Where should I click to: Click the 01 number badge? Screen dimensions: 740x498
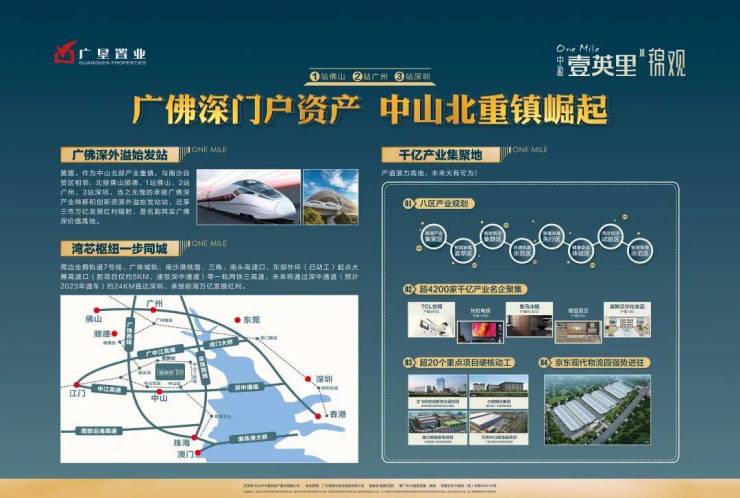click(408, 204)
